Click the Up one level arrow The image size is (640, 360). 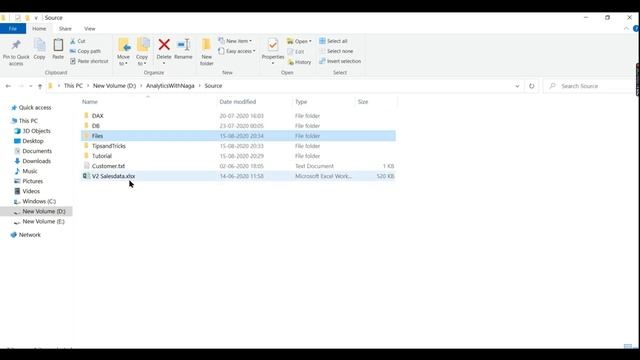click(40, 86)
